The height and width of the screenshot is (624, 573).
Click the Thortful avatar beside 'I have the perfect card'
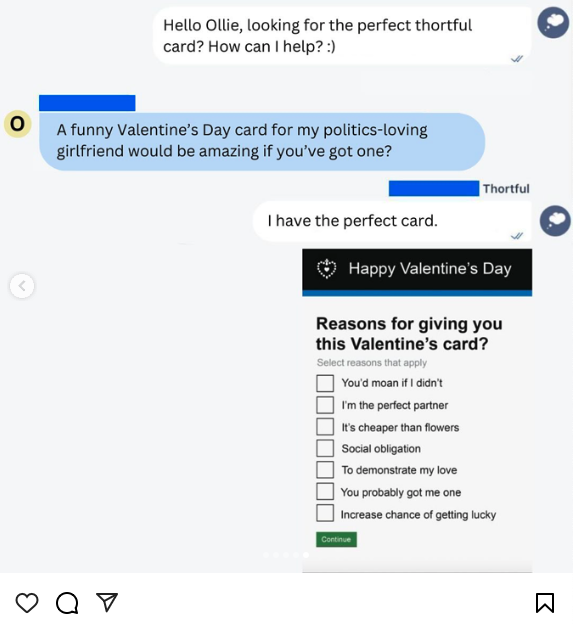555,221
